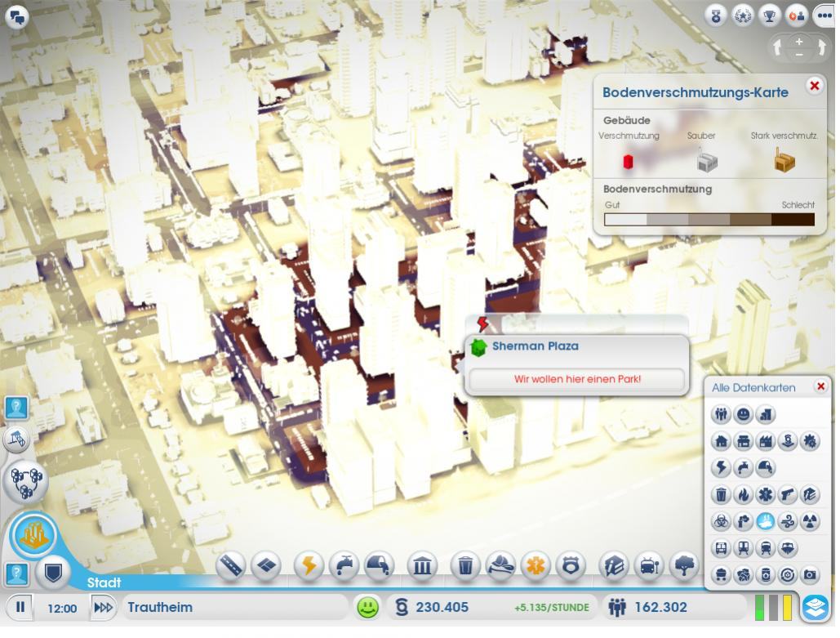
Task: Open the city specialization shield icon
Action: pos(52,573)
